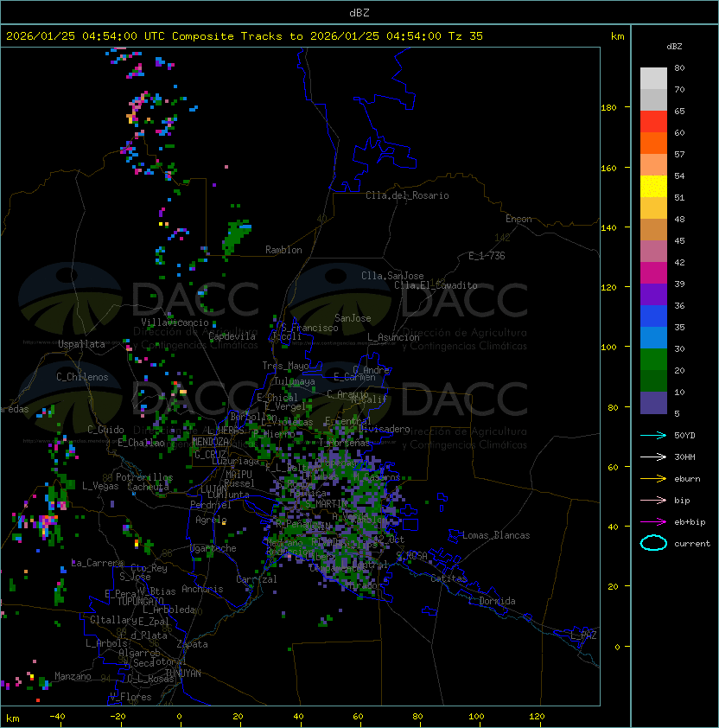Click the Zapata label
The width and height of the screenshot is (719, 728).
(192, 644)
